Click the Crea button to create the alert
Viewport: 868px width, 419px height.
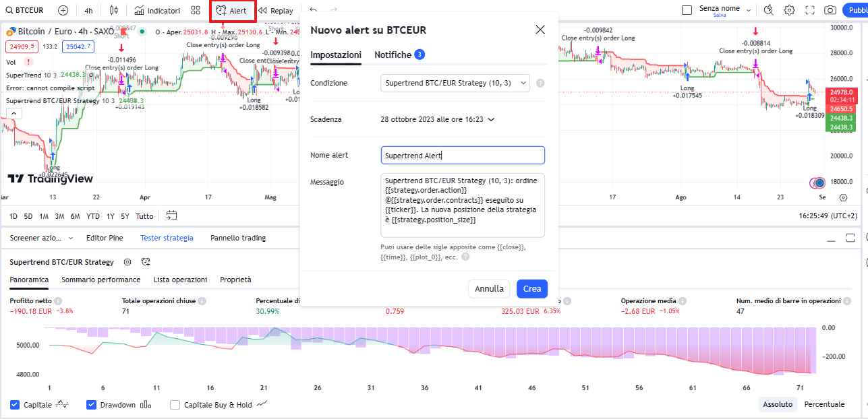[x=532, y=288]
